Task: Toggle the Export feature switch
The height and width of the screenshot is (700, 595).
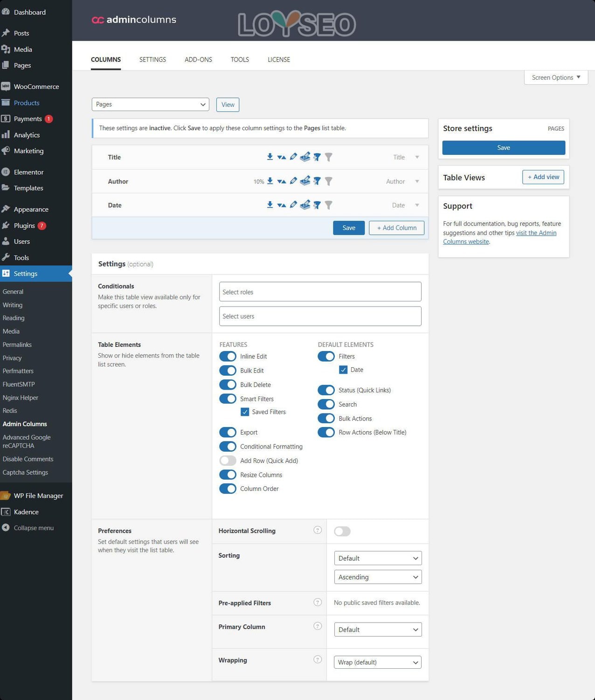Action: 228,433
